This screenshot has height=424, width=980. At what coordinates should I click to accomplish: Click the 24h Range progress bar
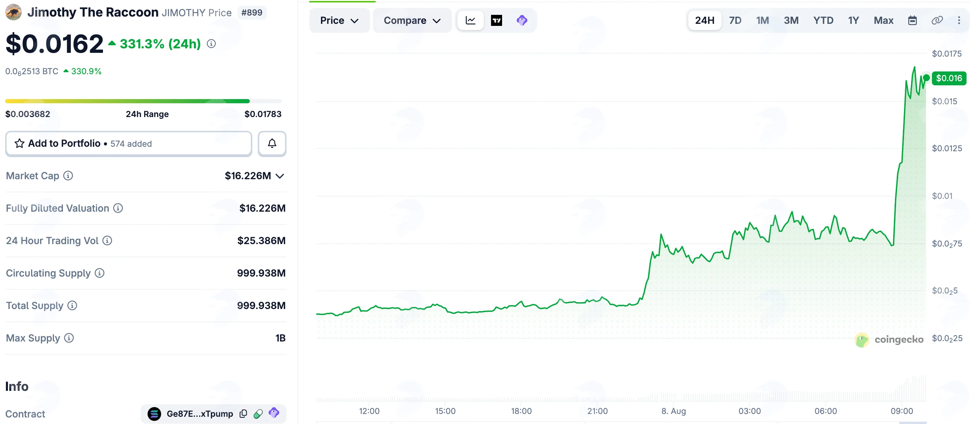coord(143,101)
